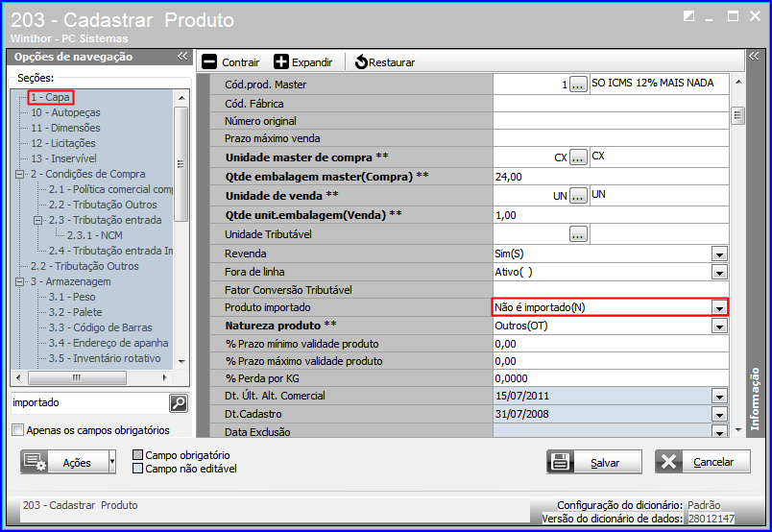
Task: Click the sections tree horizontal scrollbar thumb
Action: point(77,377)
